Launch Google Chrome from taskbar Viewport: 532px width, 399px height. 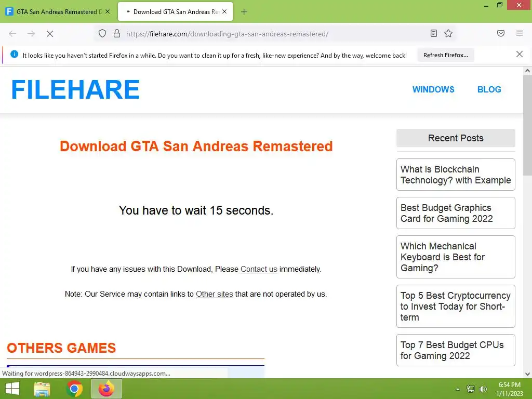pyautogui.click(x=74, y=389)
